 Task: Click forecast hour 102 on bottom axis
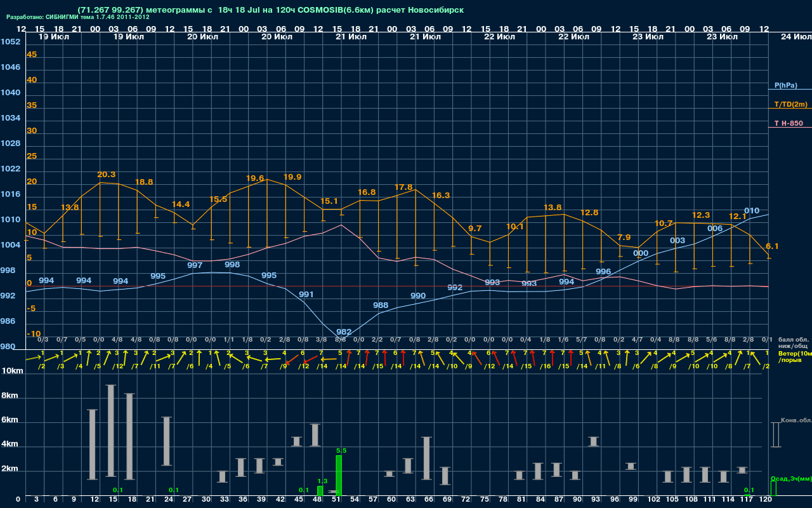click(654, 500)
